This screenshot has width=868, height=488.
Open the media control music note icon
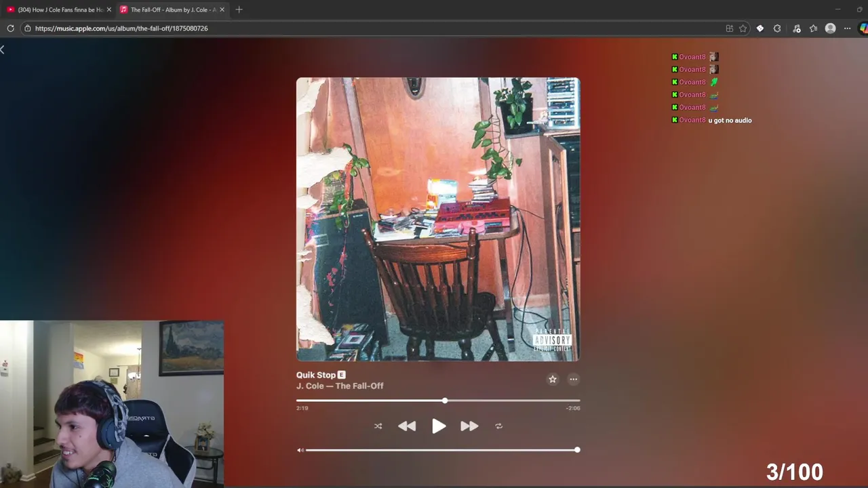tap(797, 28)
